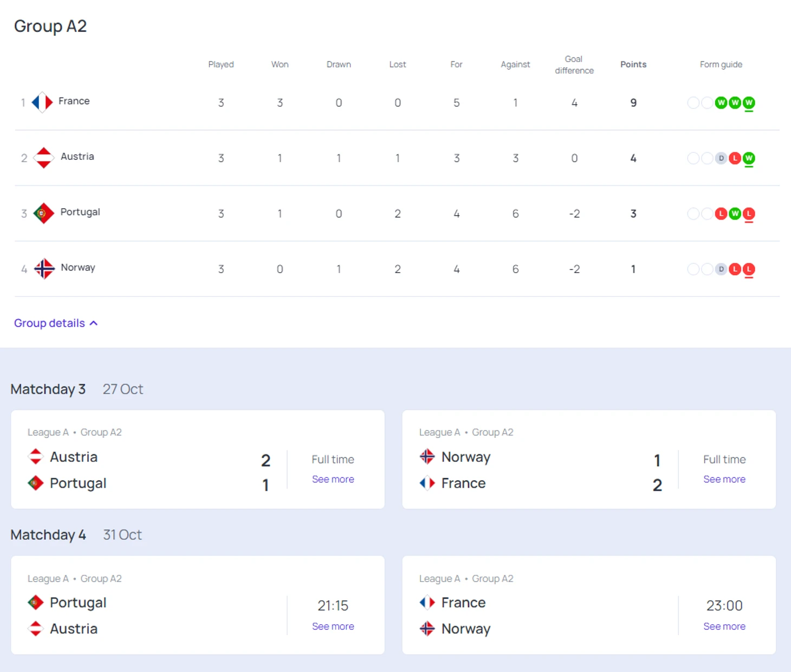Viewport: 791px width, 672px height.
Task: Click the Points column header
Action: (x=633, y=64)
